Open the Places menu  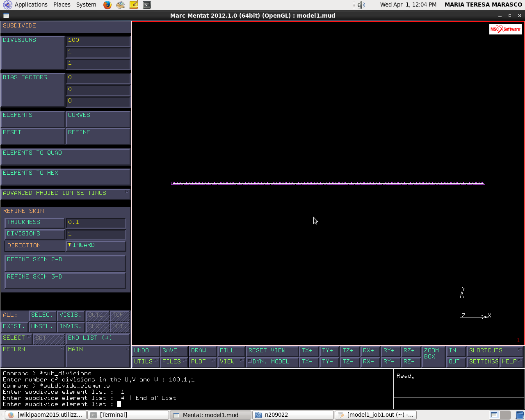coord(62,5)
